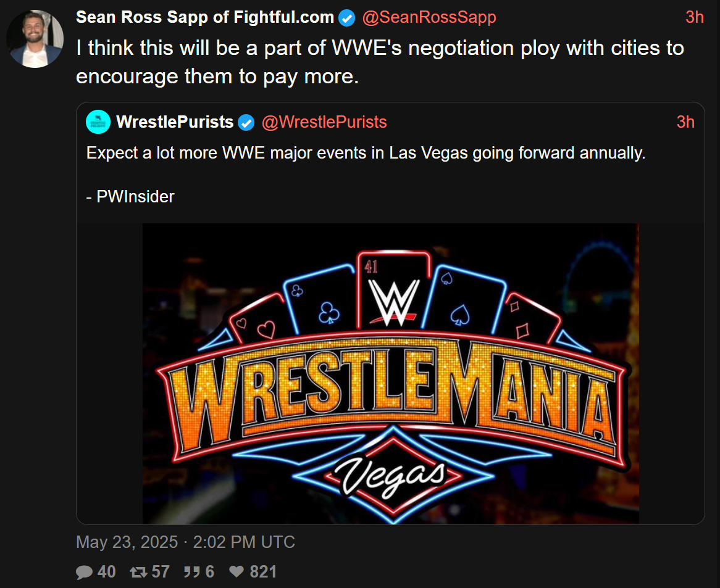This screenshot has height=588, width=720.
Task: Open the @SeanRossSapp handle link
Action: point(429,17)
